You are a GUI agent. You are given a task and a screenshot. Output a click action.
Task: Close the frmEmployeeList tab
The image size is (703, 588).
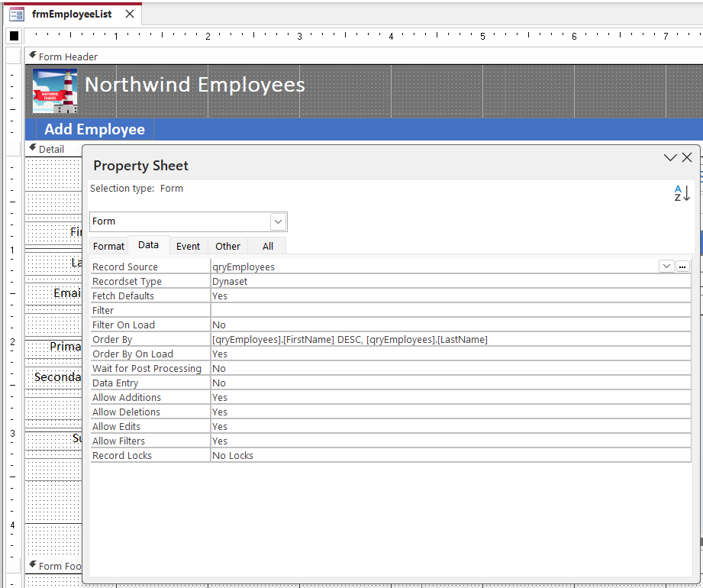click(x=130, y=14)
